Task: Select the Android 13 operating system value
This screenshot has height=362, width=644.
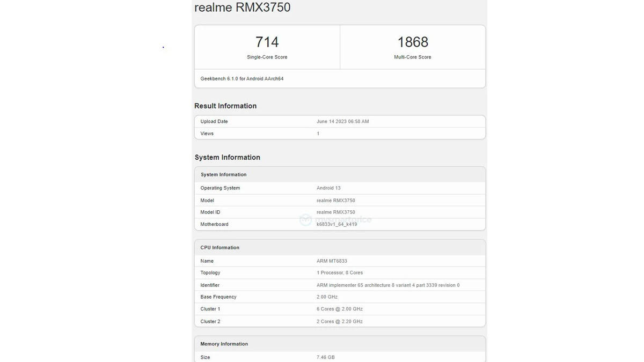Action: pos(328,188)
